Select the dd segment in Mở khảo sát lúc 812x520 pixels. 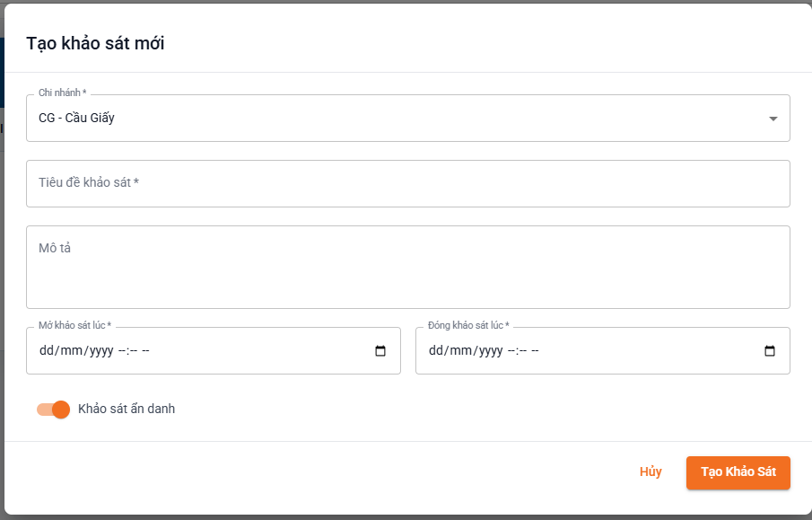click(47, 351)
